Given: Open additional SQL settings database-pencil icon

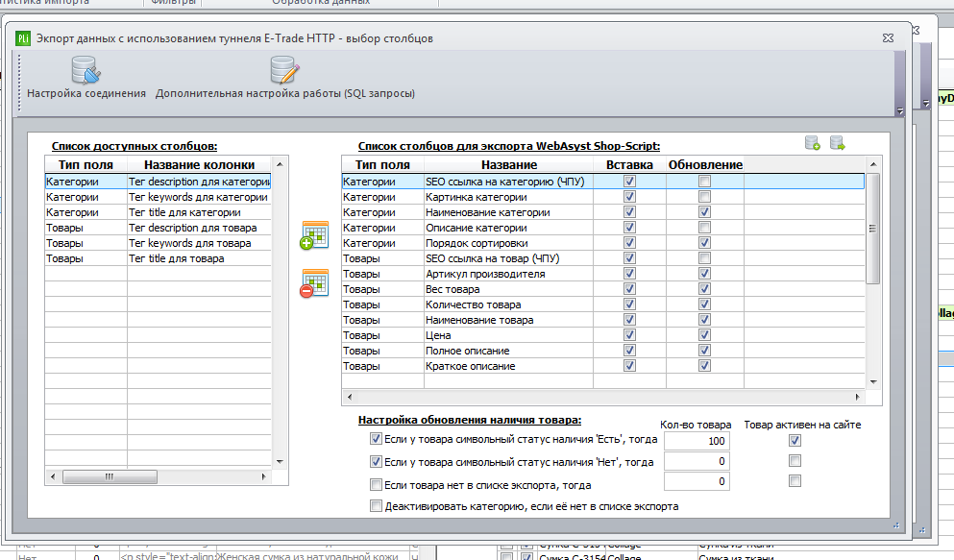Looking at the screenshot, I should point(284,70).
